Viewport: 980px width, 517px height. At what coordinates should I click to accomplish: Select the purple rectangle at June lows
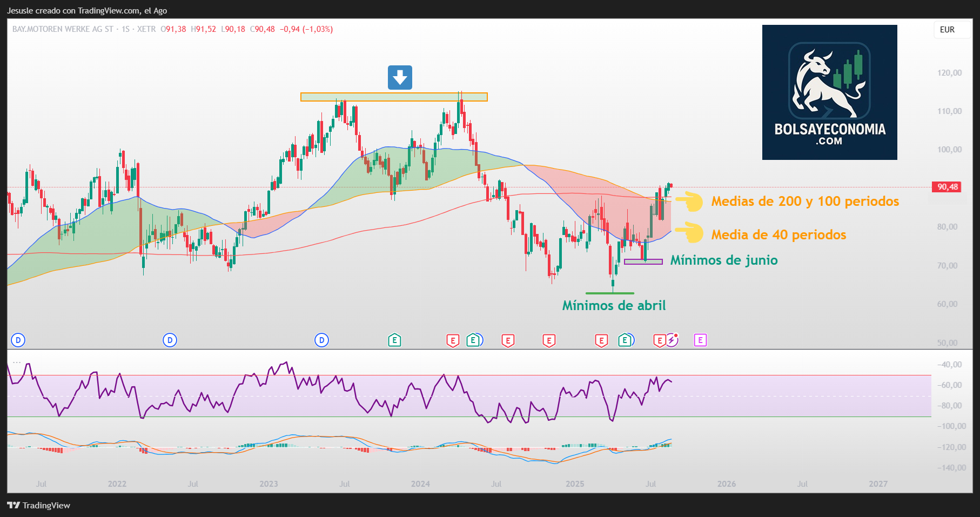pos(643,262)
